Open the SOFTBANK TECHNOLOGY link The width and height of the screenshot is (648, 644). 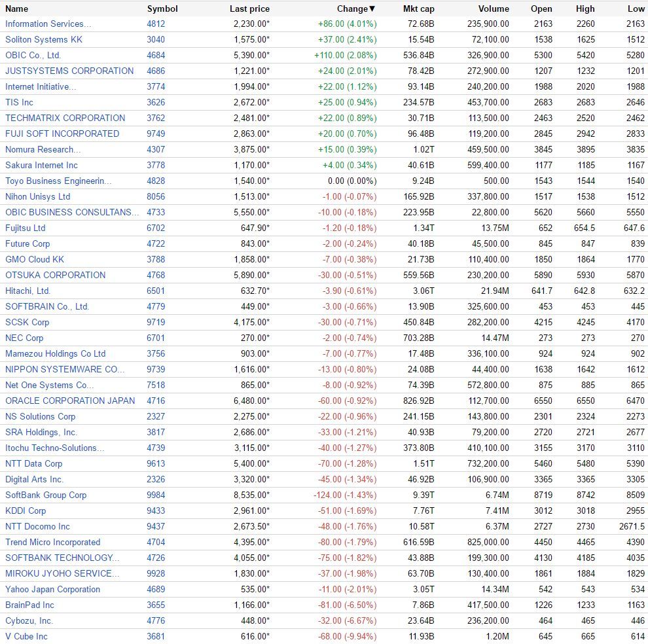click(62, 558)
